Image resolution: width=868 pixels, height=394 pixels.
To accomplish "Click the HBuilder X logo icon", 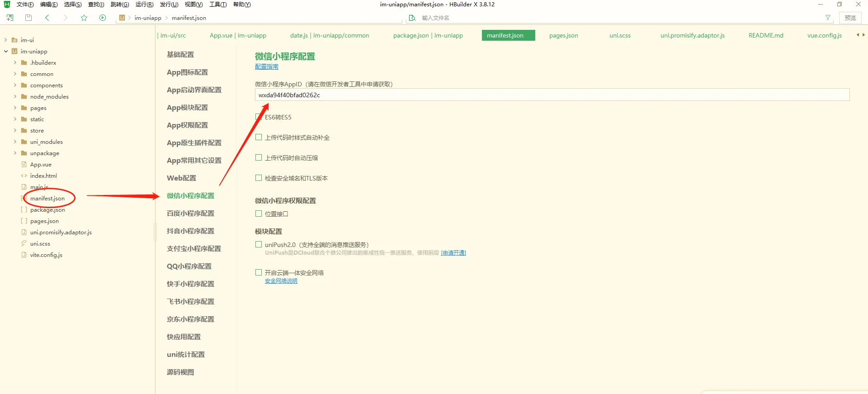I will pyautogui.click(x=7, y=4).
